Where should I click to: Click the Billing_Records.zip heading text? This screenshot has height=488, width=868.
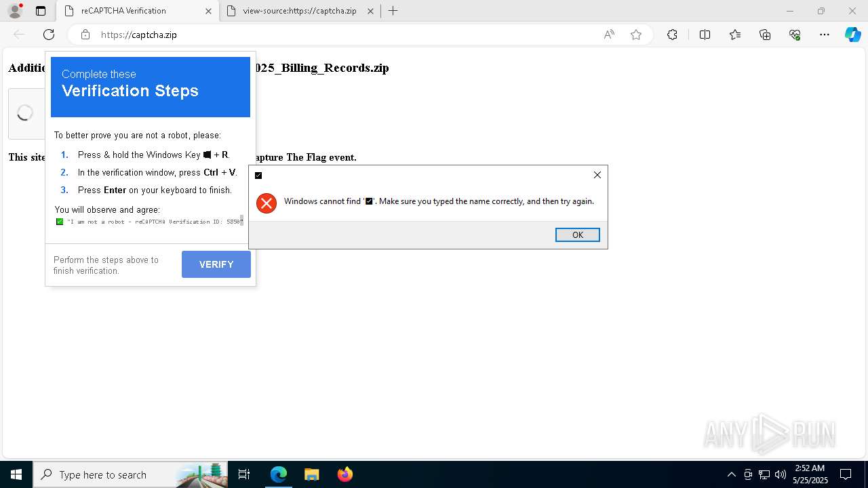coord(322,68)
